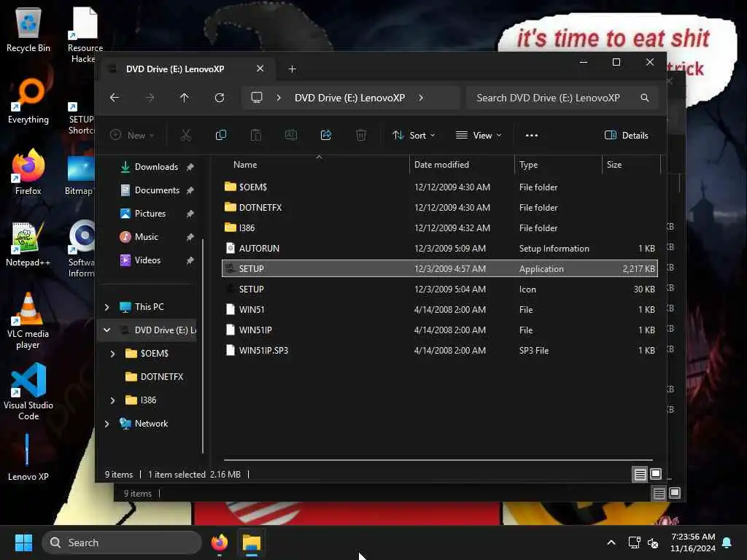Click the Rename icon in toolbar
This screenshot has height=560, width=747.
[290, 135]
